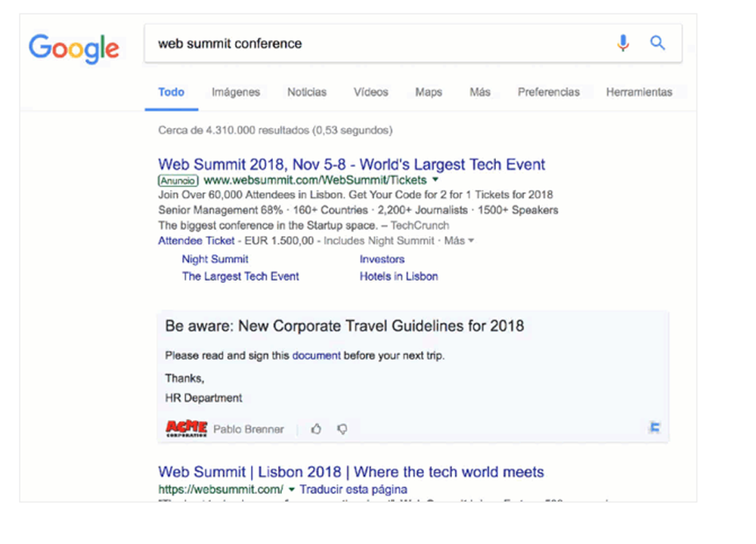Click Traducir esta página link

tap(353, 490)
